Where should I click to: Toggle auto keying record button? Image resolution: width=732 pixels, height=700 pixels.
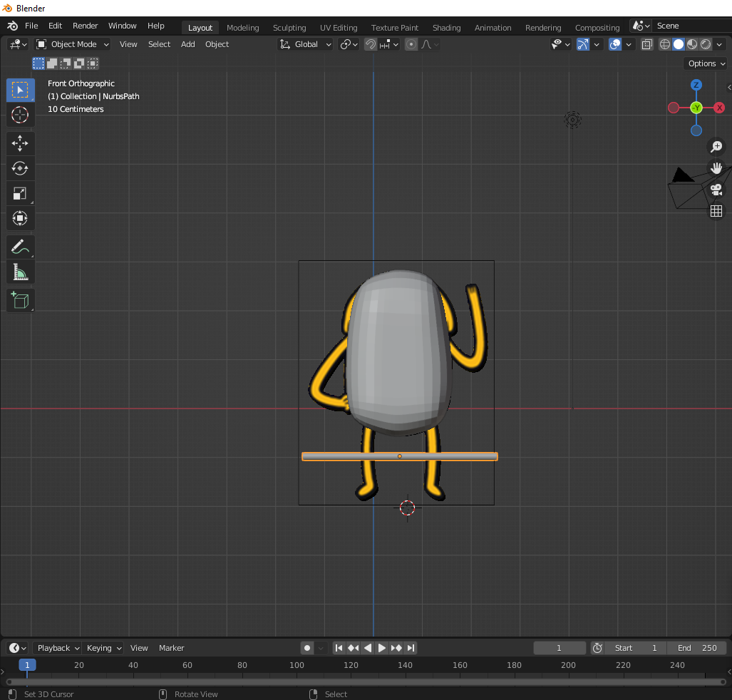[307, 648]
